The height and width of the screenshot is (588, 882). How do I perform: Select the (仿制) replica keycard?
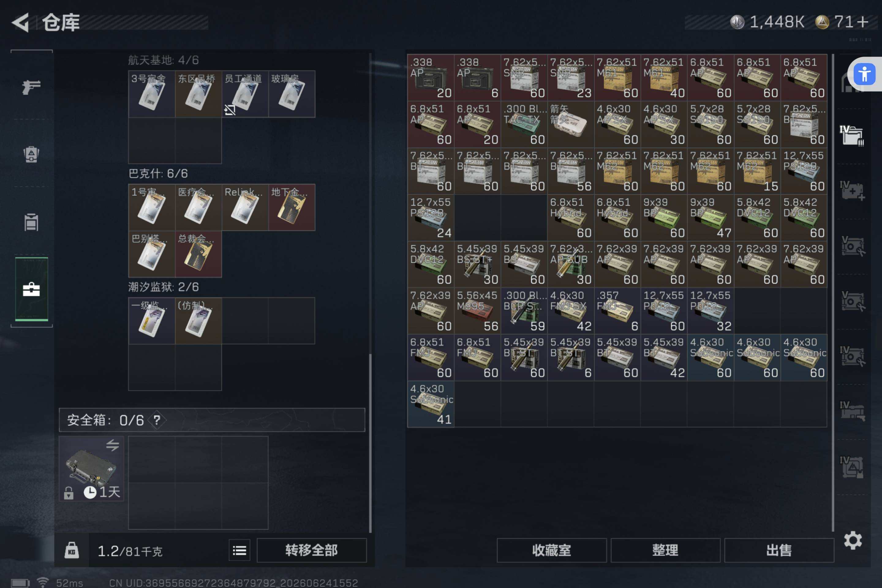tap(198, 321)
